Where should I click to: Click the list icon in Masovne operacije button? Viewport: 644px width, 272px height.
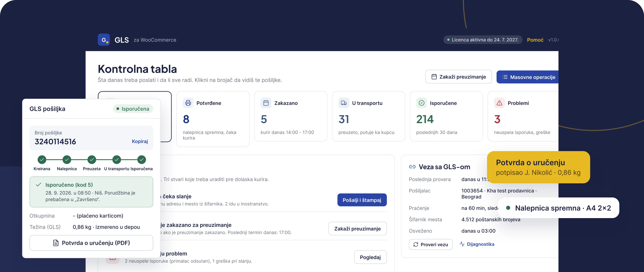[505, 77]
